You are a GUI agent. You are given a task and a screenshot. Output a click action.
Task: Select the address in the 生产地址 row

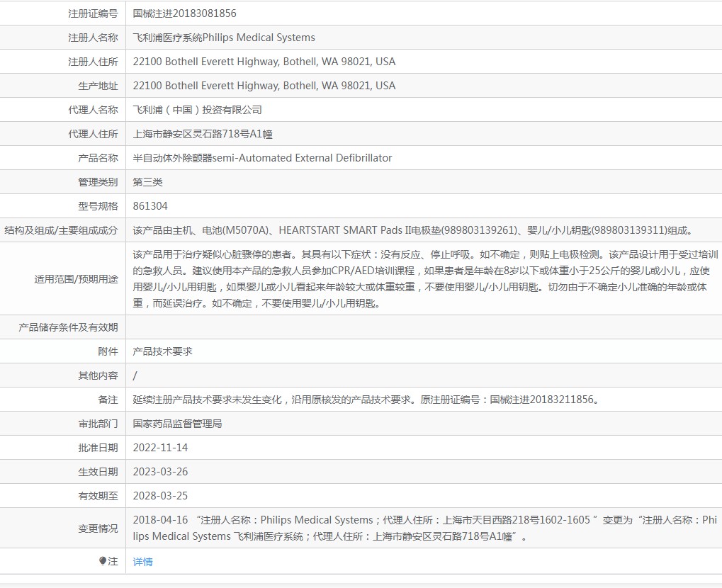tap(264, 86)
